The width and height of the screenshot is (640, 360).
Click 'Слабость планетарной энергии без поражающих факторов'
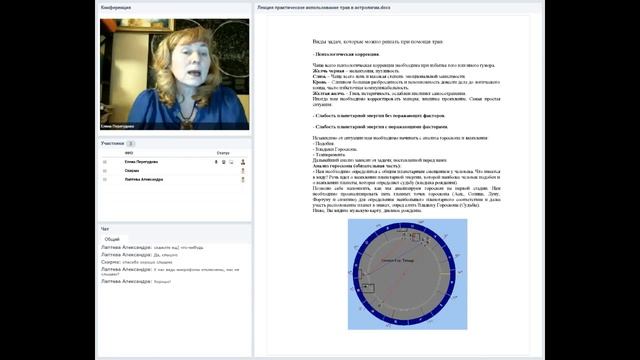point(379,116)
